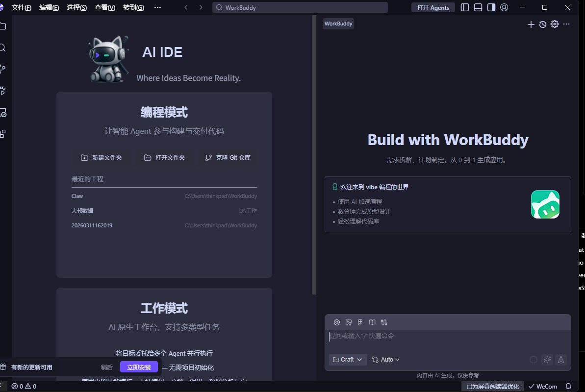Open recent project 20260311162019
This screenshot has width=585, height=392.
pyautogui.click(x=164, y=226)
